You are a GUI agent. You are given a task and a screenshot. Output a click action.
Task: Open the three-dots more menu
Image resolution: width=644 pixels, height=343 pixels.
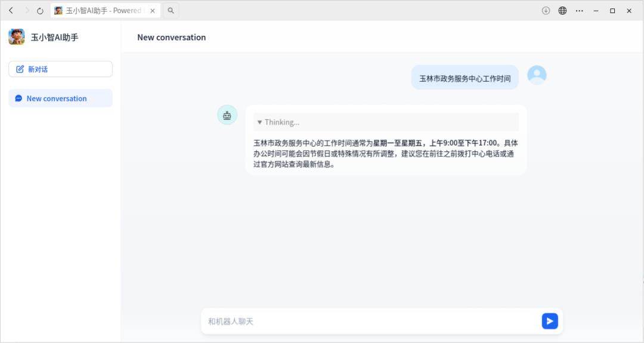pyautogui.click(x=579, y=11)
